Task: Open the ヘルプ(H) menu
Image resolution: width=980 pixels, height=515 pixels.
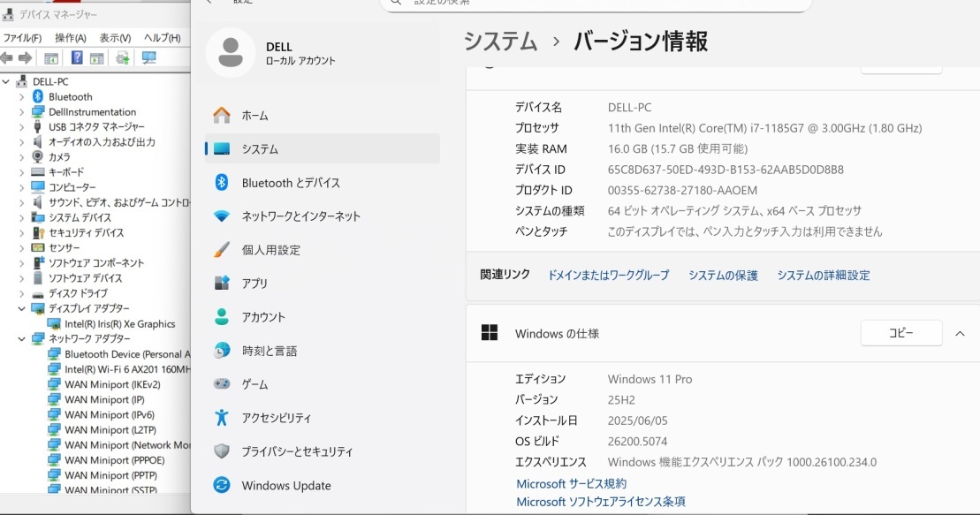Action: (162, 38)
